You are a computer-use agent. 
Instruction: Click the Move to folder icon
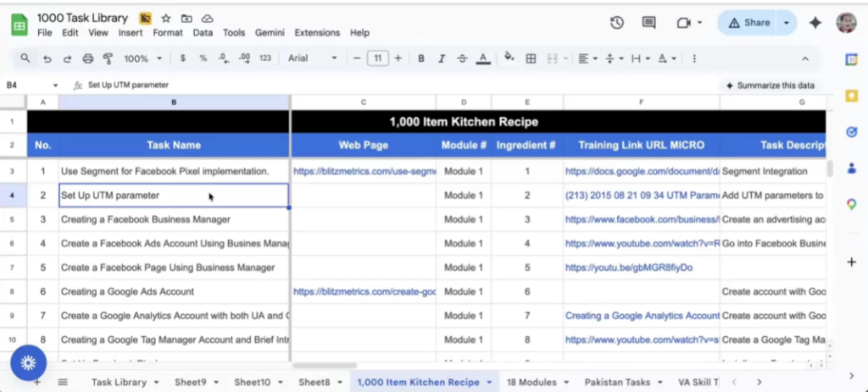point(186,19)
